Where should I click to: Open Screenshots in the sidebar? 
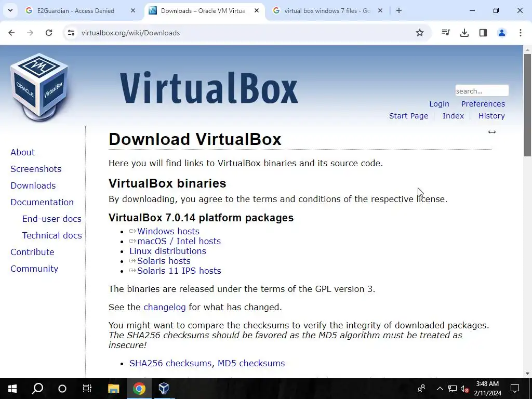tap(36, 169)
